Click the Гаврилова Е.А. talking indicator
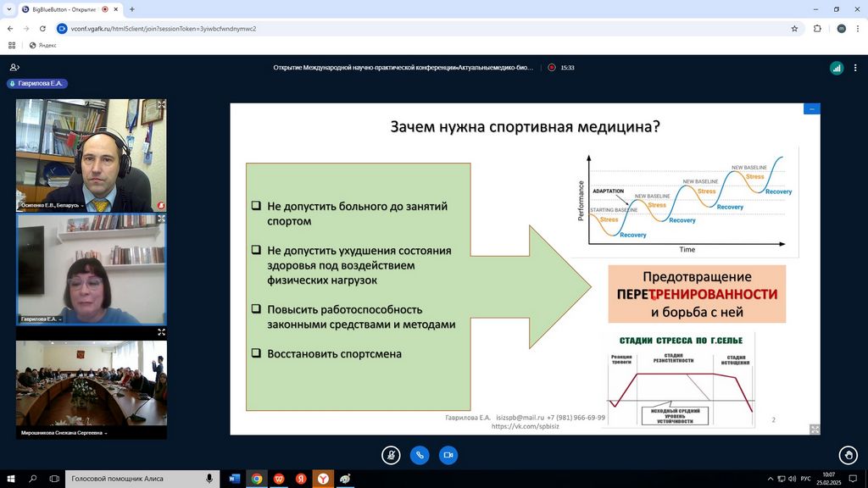The width and height of the screenshot is (868, 488). pyautogui.click(x=37, y=84)
